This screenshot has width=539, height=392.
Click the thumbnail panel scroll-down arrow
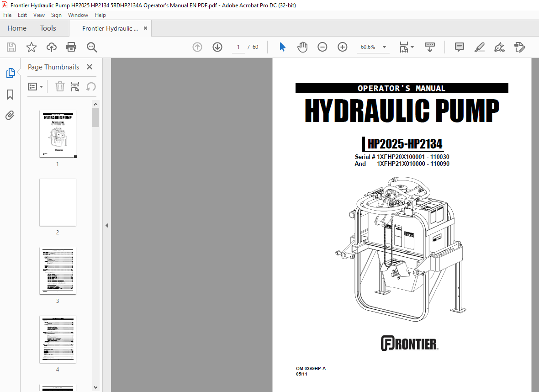(95, 387)
